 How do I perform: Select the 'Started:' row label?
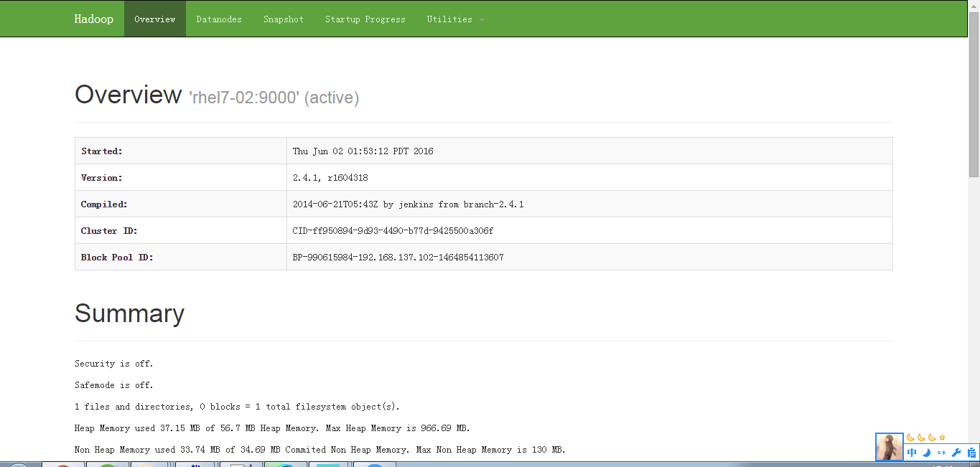point(102,151)
